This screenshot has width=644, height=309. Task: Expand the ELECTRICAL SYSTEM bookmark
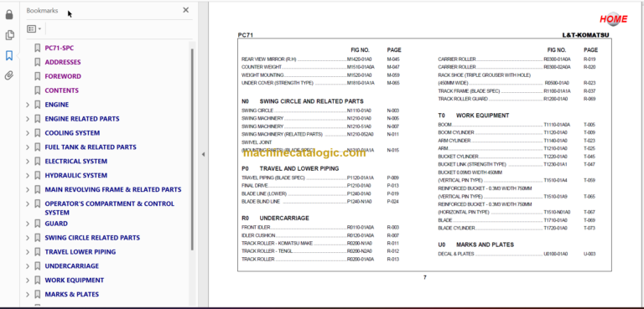(x=28, y=162)
